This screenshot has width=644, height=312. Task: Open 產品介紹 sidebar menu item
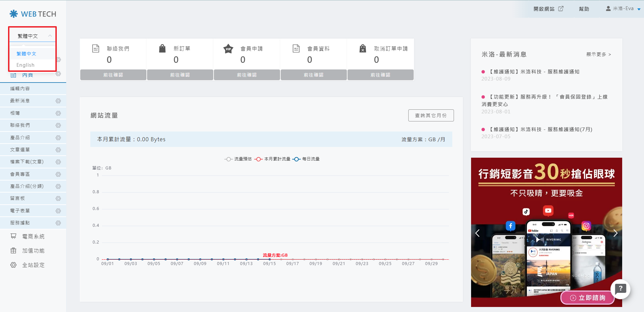pyautogui.click(x=20, y=138)
